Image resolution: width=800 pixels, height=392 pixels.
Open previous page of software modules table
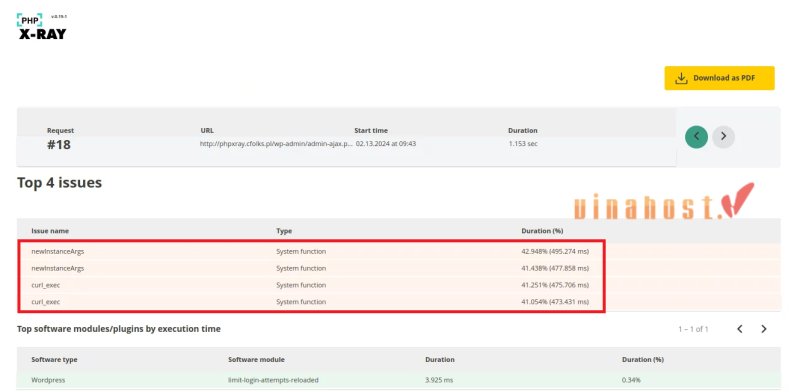click(x=739, y=329)
